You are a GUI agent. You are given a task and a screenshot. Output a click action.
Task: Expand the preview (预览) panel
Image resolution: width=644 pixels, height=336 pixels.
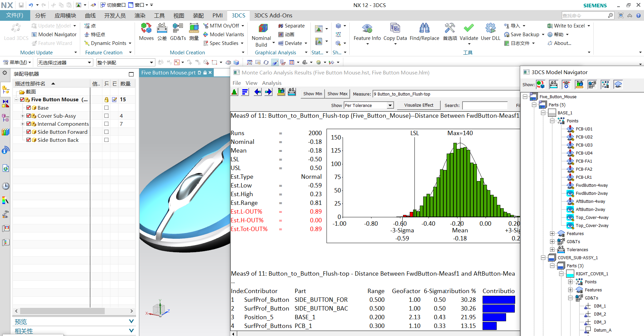[132, 321]
